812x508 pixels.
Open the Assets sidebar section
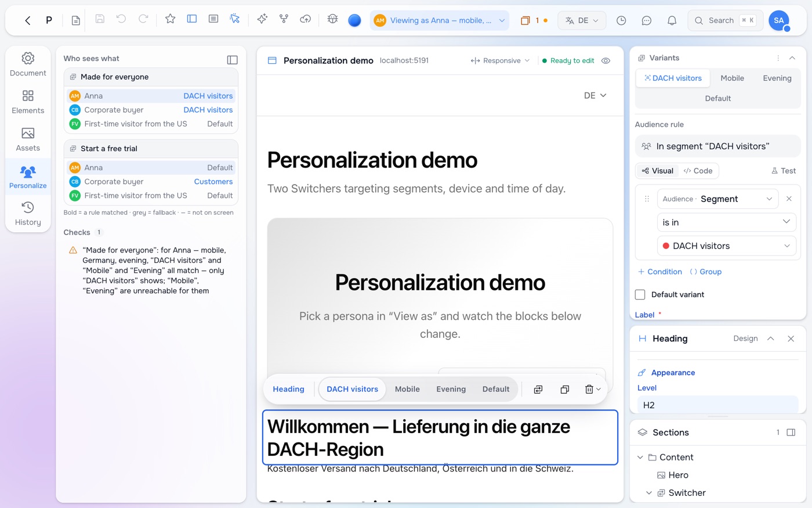click(x=28, y=139)
